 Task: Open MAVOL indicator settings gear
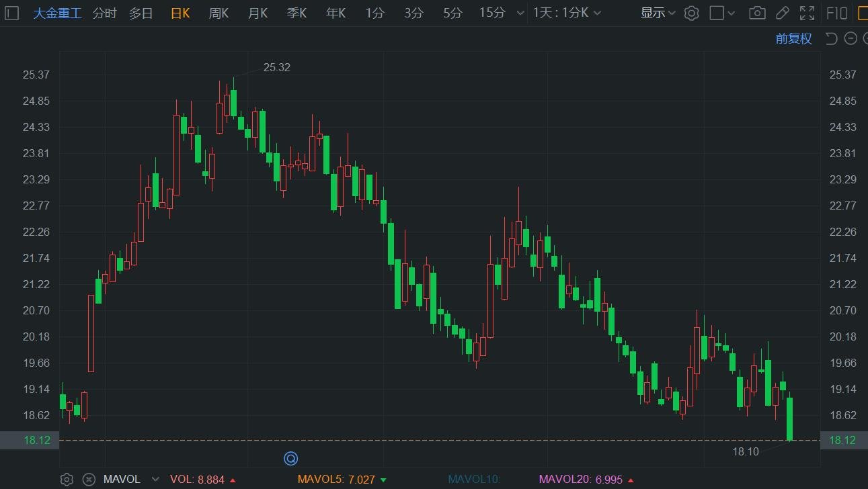pyautogui.click(x=67, y=479)
